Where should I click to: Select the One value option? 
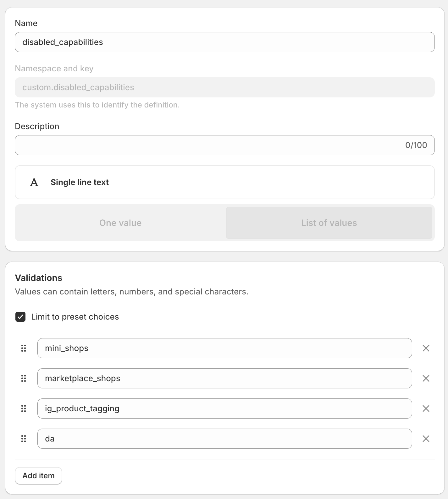pyautogui.click(x=120, y=223)
